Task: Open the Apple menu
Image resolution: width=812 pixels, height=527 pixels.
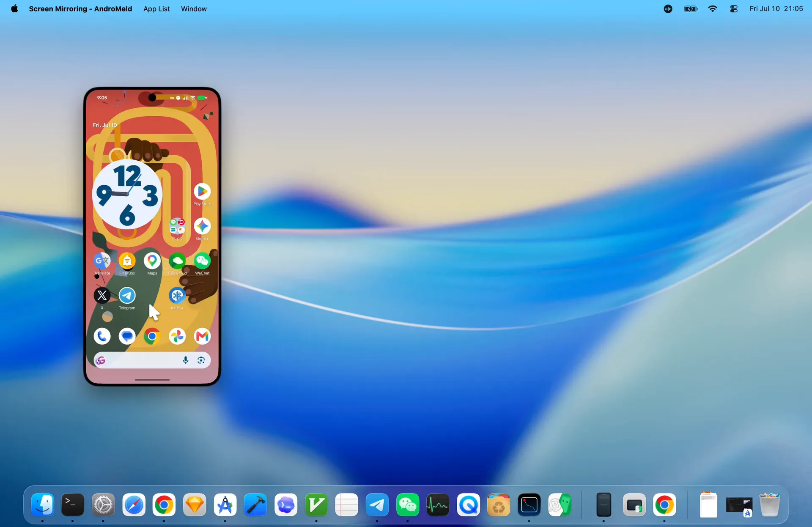Action: [14, 8]
